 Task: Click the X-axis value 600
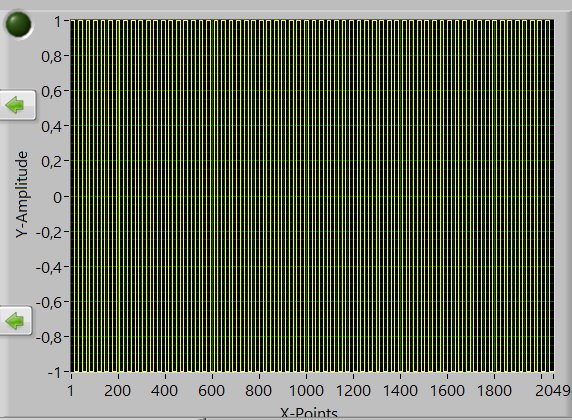(x=212, y=391)
